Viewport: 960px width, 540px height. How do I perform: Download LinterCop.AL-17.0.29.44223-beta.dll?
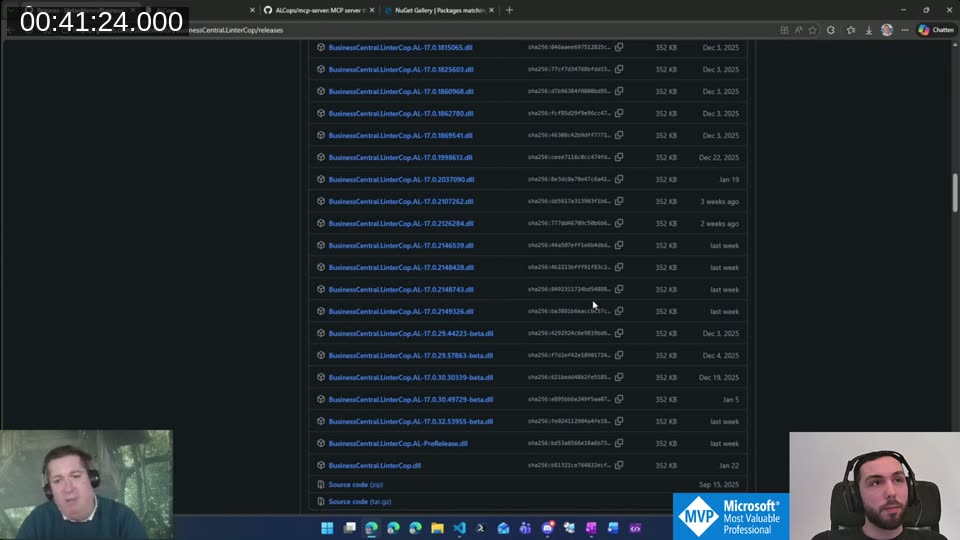tap(411, 334)
